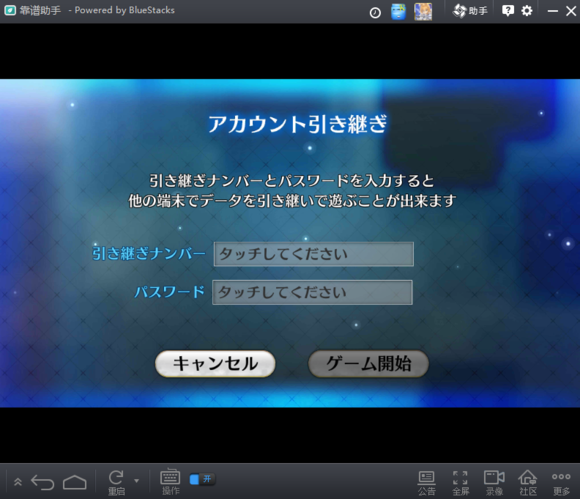Click the Android home icon
The width and height of the screenshot is (580, 499).
(75, 482)
